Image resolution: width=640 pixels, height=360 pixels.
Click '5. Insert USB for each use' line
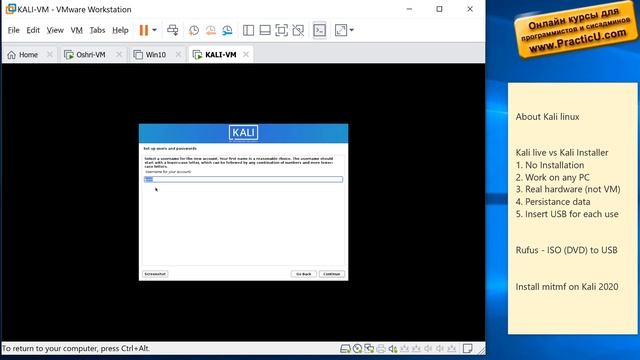567,214
